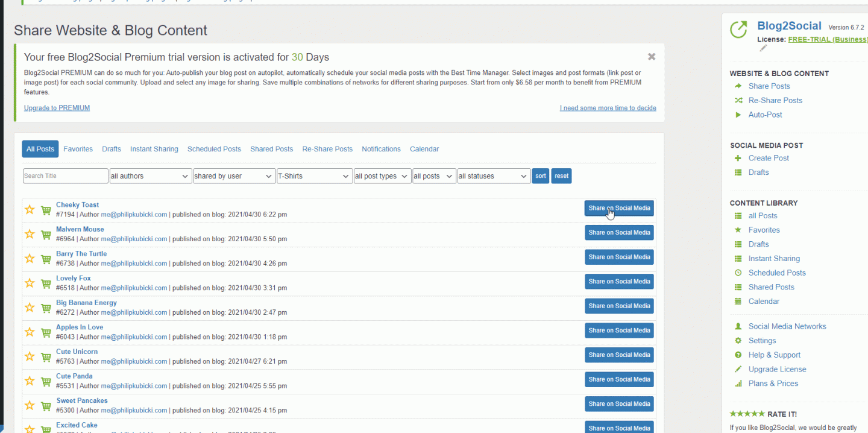Viewport: 868px width, 433px height.
Task: Open the all authors filter dropdown
Action: pyautogui.click(x=151, y=176)
